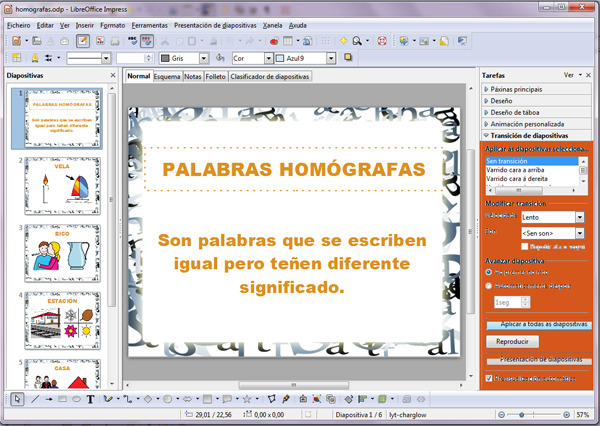Screen dimensions: 600x426
Task: Select the line drawing tool
Action: [35, 398]
